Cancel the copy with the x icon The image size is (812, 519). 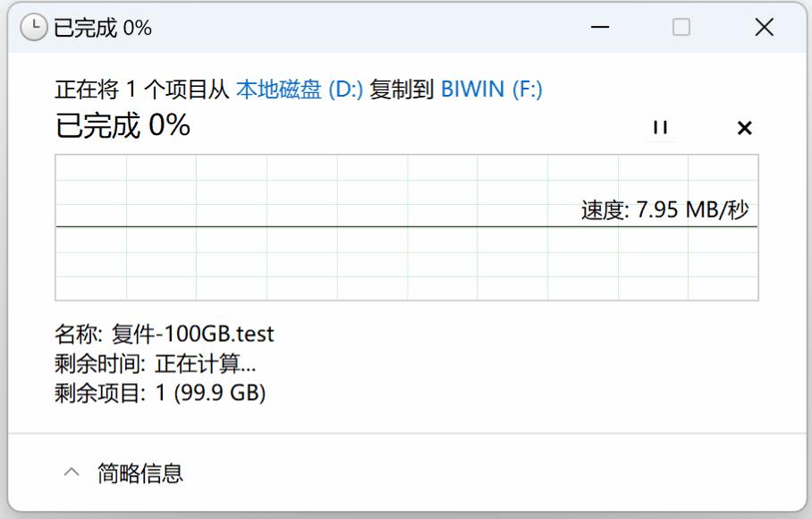click(x=744, y=128)
